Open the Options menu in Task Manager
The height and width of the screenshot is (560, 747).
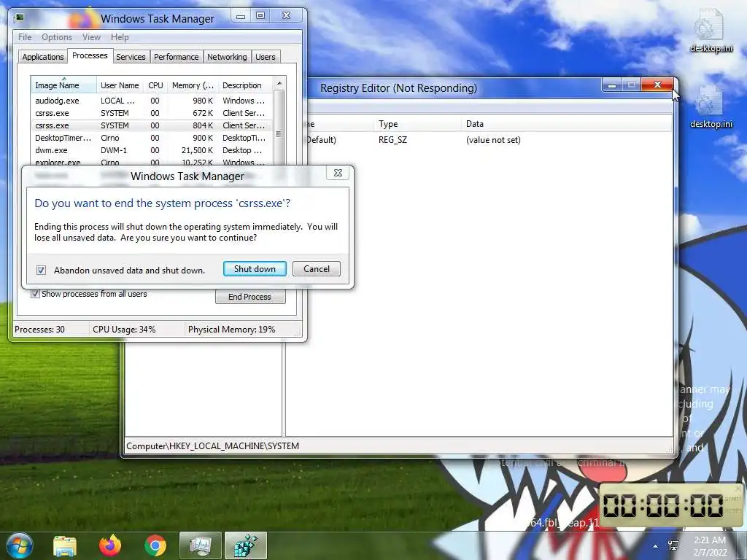click(x=57, y=37)
